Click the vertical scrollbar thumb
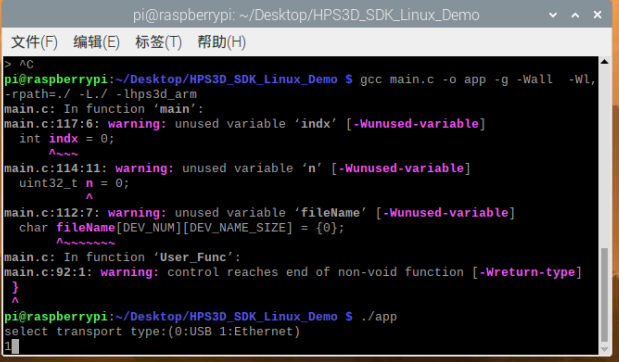Viewport: 619px width, 362px height. pyautogui.click(x=604, y=295)
